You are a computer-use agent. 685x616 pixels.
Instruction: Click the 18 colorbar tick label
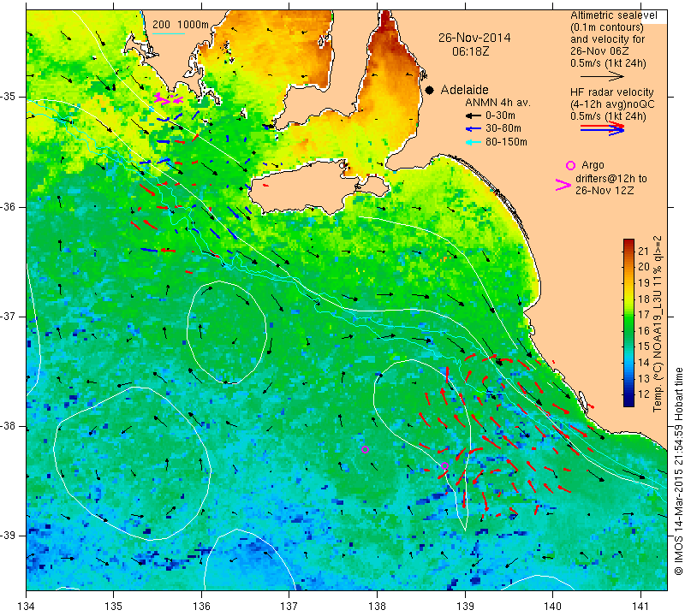[x=644, y=299]
